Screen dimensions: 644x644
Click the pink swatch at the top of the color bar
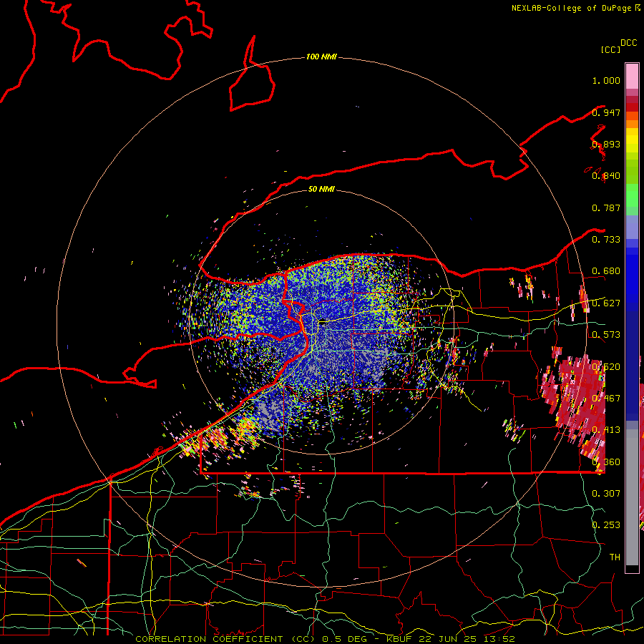(632, 76)
